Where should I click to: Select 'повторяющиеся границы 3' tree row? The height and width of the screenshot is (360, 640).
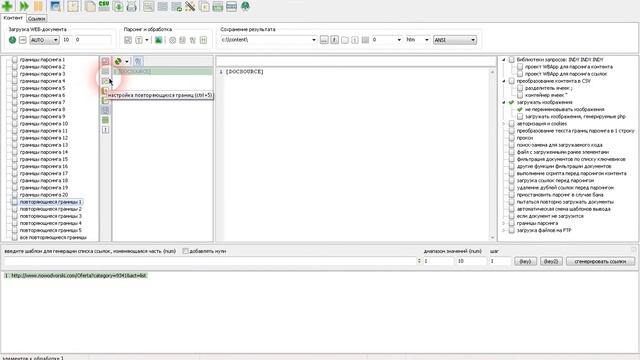click(x=51, y=216)
